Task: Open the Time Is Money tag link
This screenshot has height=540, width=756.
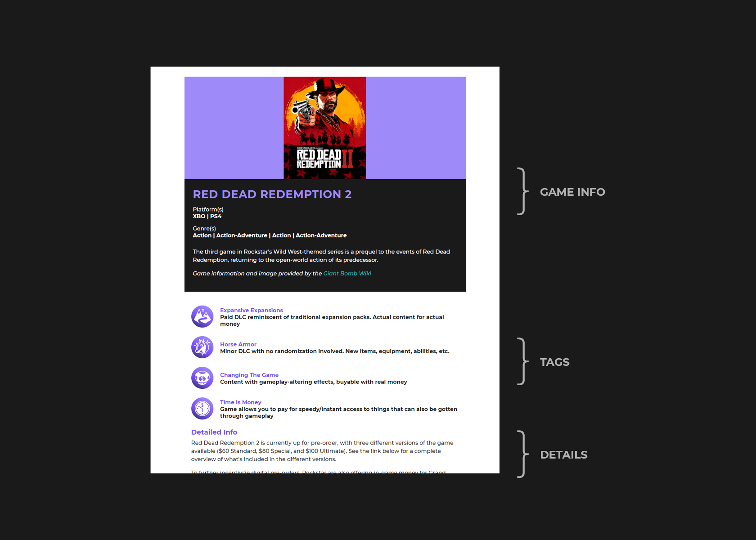Action: click(x=240, y=402)
